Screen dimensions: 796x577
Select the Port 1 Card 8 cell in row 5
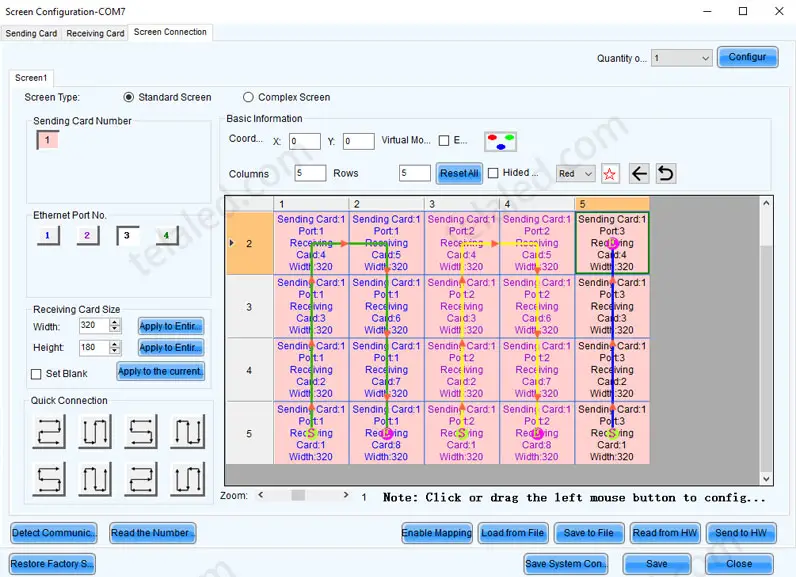386,433
